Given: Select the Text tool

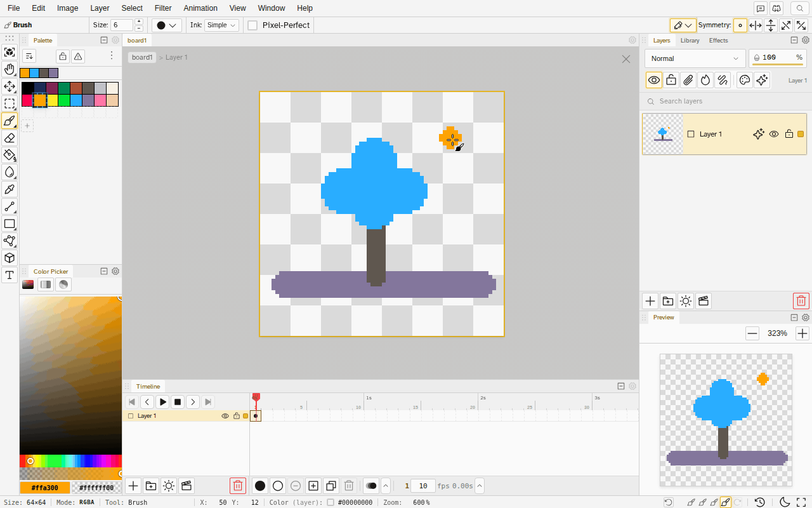Looking at the screenshot, I should (10, 275).
